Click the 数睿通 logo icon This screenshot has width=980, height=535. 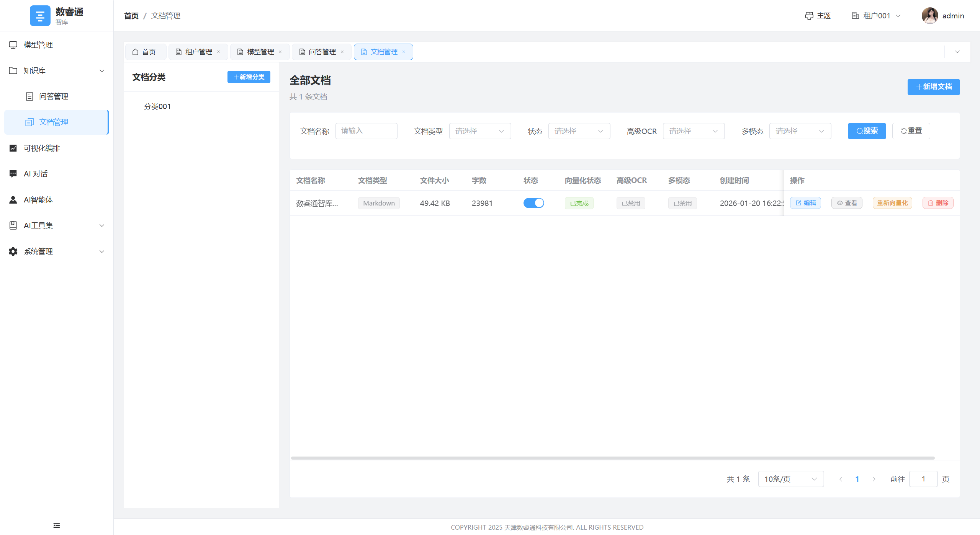[40, 16]
